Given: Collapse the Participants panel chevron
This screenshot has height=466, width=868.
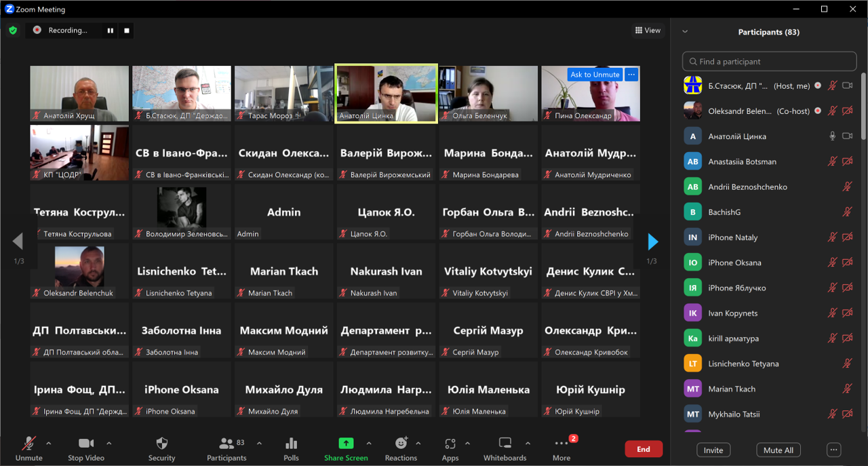Looking at the screenshot, I should [685, 32].
